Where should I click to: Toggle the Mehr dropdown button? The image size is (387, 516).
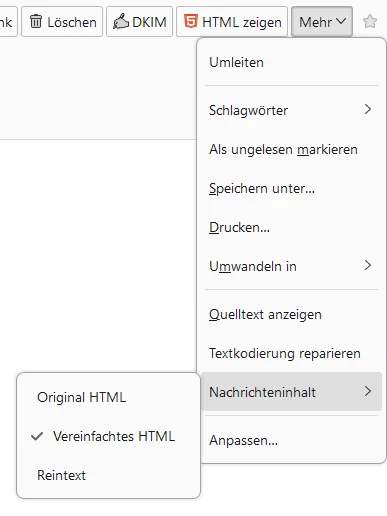pyautogui.click(x=322, y=22)
